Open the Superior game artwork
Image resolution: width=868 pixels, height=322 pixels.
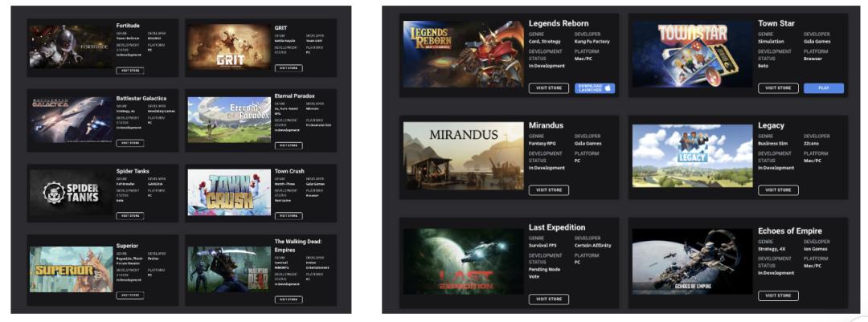pyautogui.click(x=71, y=269)
